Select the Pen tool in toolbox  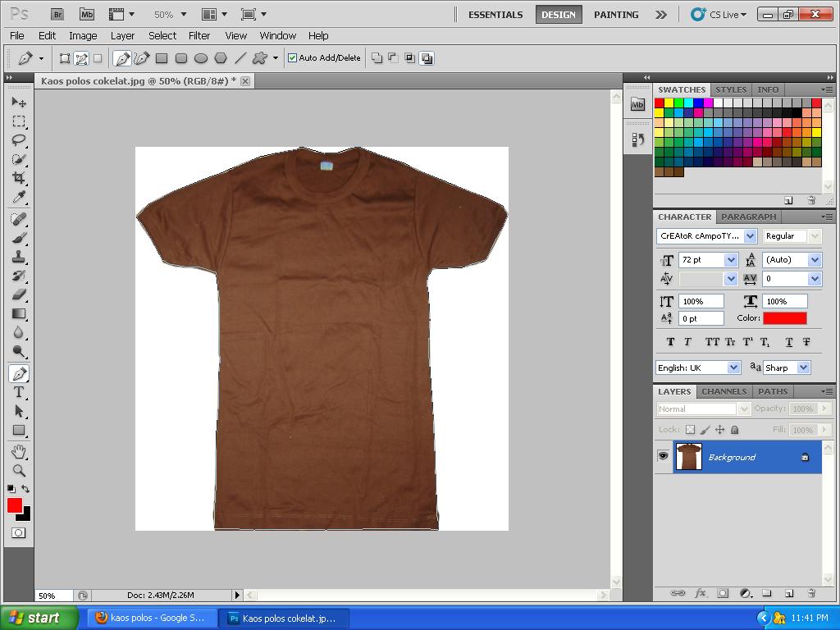[19, 373]
